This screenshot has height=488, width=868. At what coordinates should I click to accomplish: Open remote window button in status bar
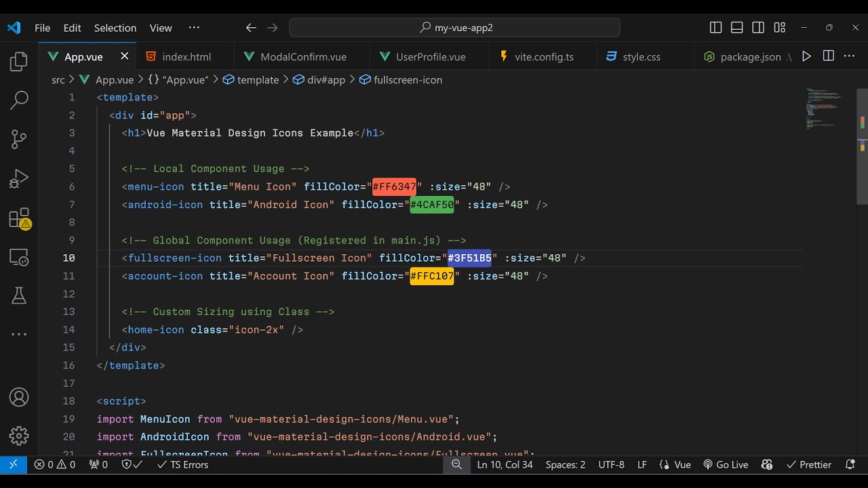pos(14,464)
